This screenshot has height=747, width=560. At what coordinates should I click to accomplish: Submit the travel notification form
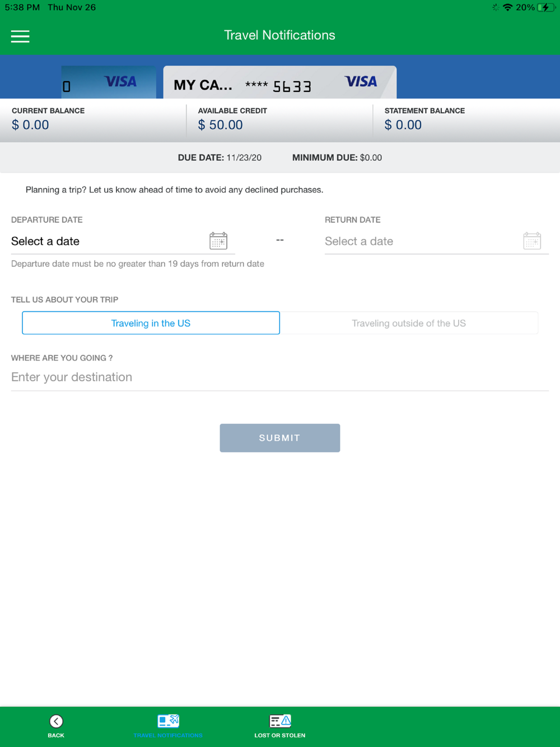click(x=280, y=438)
